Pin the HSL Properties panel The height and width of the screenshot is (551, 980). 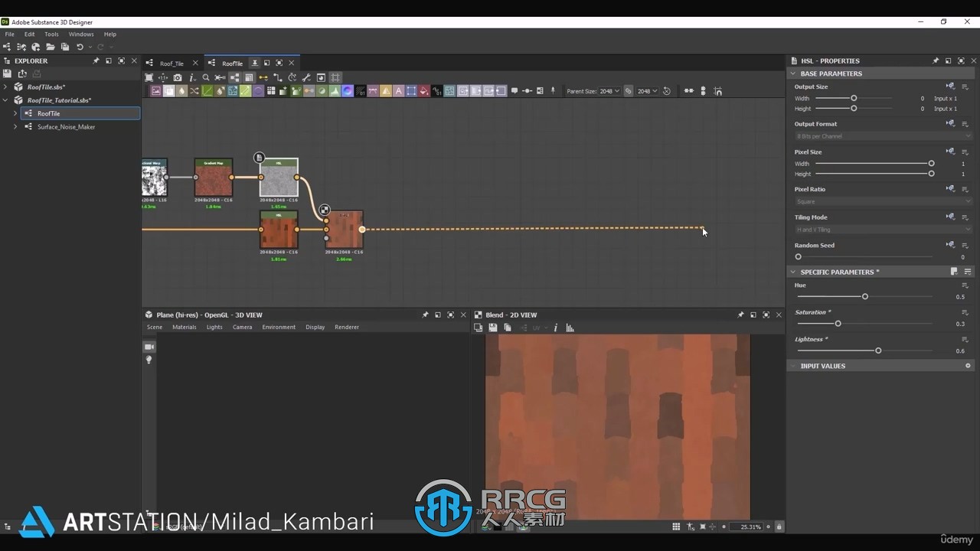936,60
